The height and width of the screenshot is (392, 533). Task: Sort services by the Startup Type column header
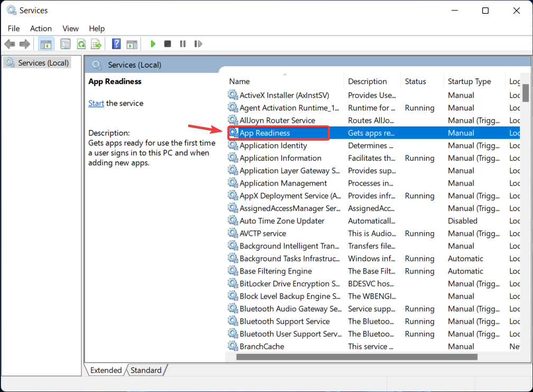tap(469, 81)
